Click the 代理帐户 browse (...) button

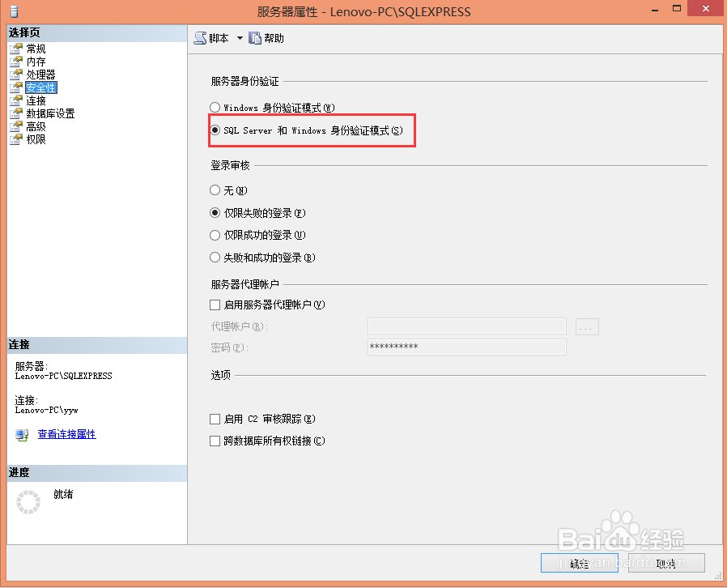[587, 326]
